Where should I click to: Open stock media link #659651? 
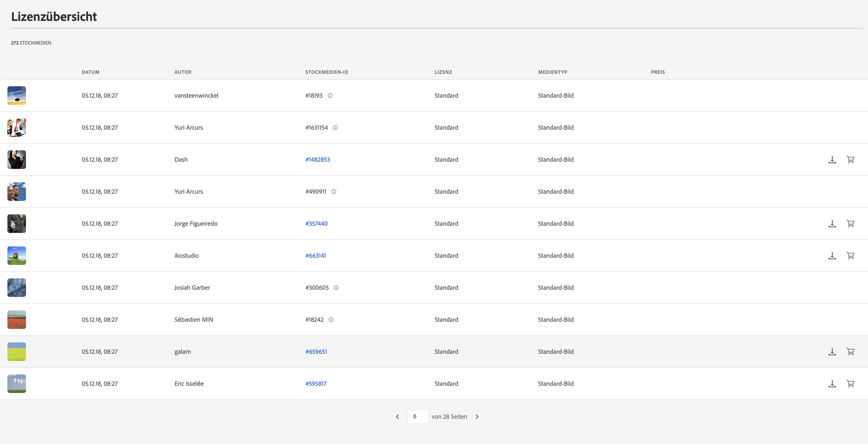[x=316, y=352]
